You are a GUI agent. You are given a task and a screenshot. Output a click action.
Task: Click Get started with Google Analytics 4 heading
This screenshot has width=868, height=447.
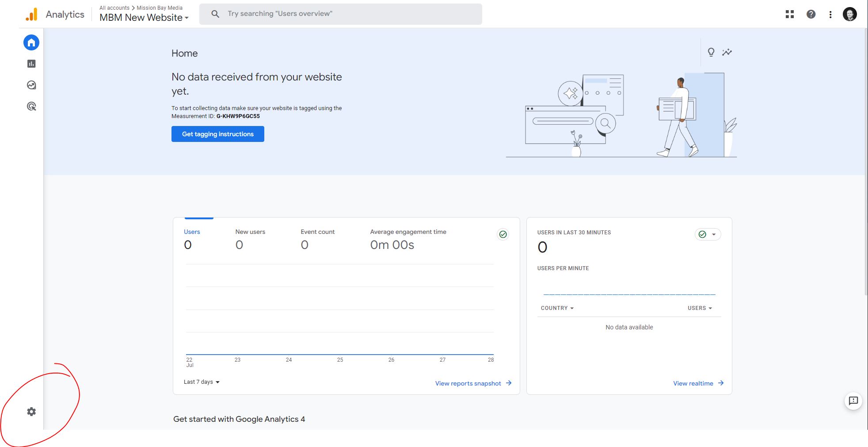click(239, 419)
